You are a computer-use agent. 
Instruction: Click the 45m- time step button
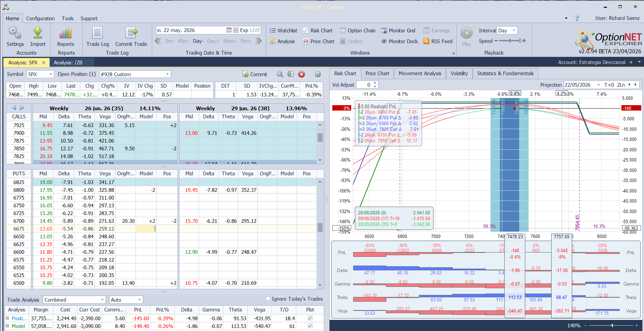pyautogui.click(x=184, y=41)
